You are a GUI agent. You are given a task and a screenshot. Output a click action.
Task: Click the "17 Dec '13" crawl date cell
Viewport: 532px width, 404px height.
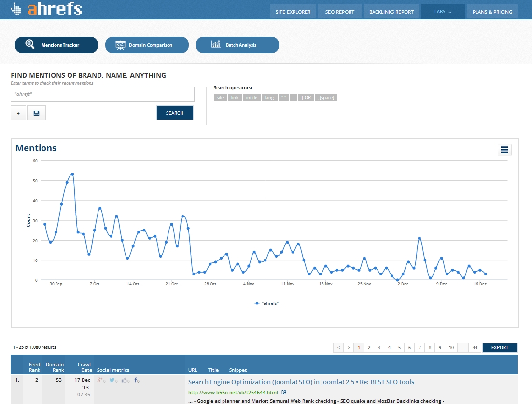pos(83,384)
